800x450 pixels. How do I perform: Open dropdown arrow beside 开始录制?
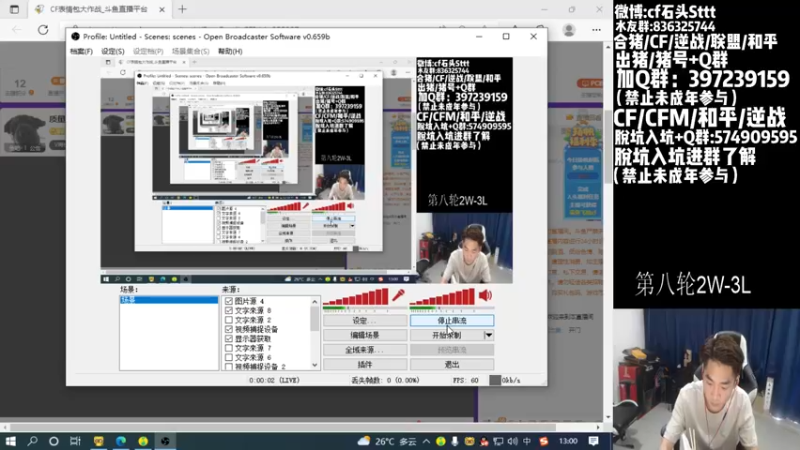(488, 335)
